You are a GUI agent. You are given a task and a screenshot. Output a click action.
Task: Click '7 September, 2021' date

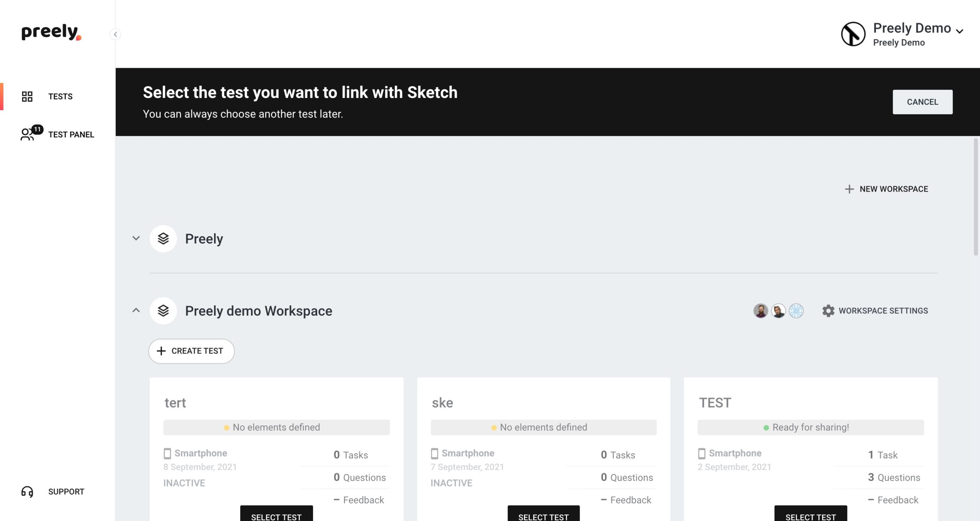click(x=467, y=467)
